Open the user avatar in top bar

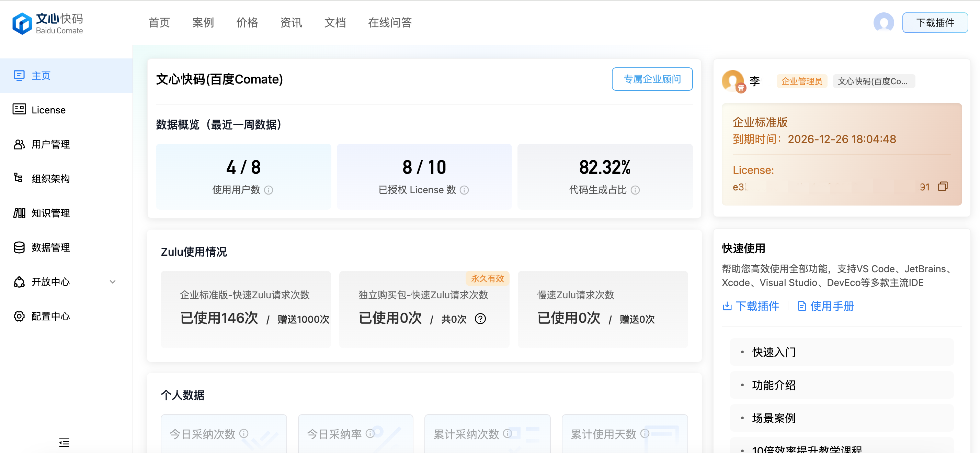click(884, 23)
